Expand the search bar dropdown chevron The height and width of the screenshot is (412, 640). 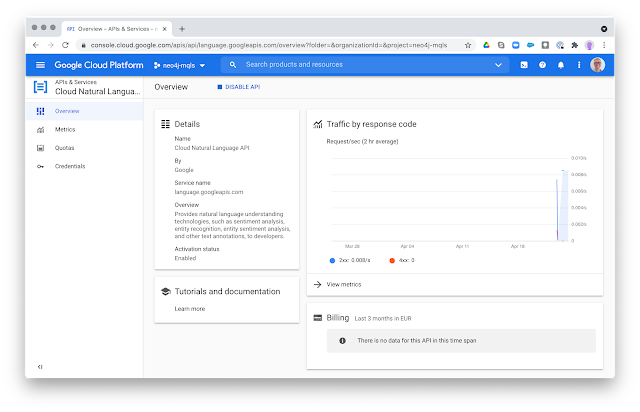(498, 65)
